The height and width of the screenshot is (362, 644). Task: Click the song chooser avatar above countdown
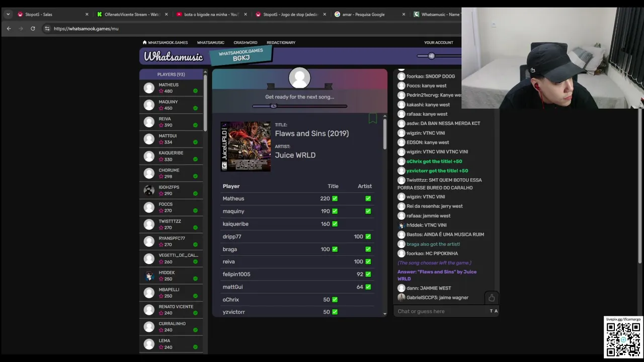click(299, 78)
